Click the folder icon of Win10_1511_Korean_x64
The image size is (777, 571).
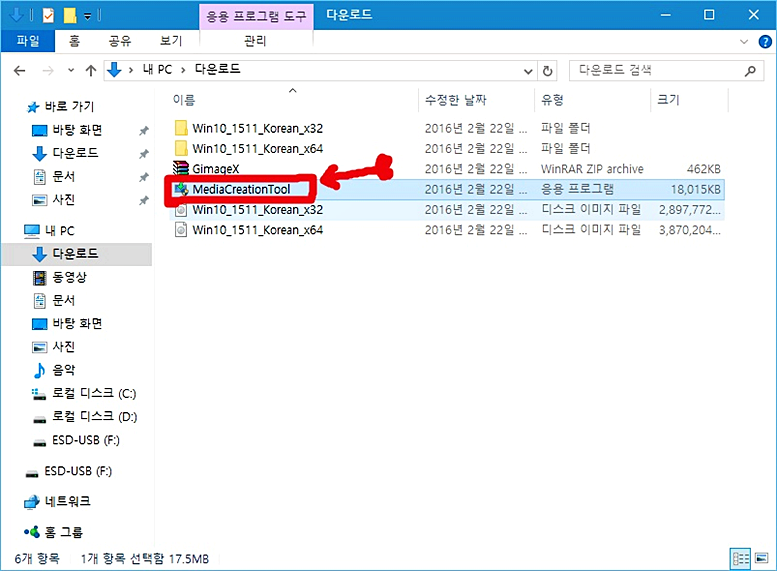(181, 148)
